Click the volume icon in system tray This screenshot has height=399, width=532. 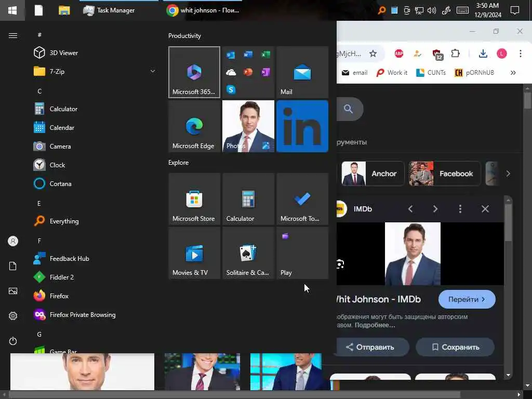pos(432,10)
